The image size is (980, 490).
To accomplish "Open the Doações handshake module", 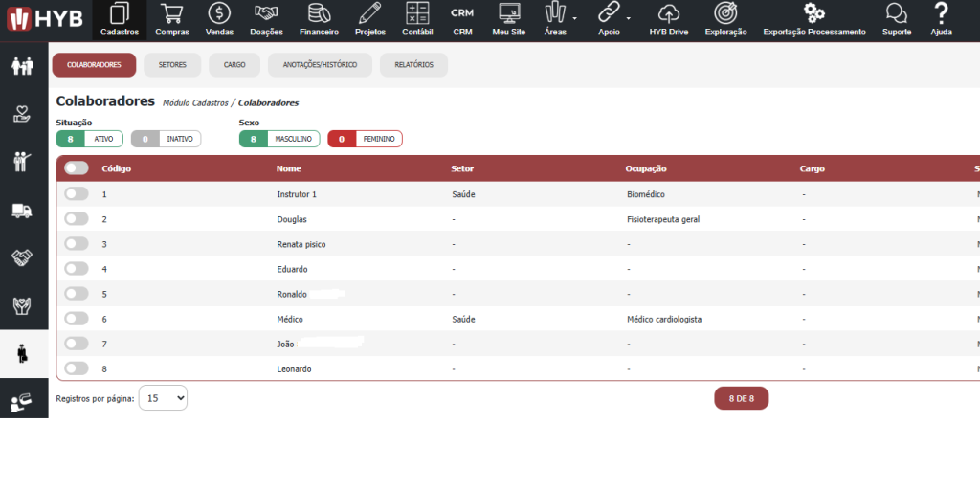I will tap(267, 19).
